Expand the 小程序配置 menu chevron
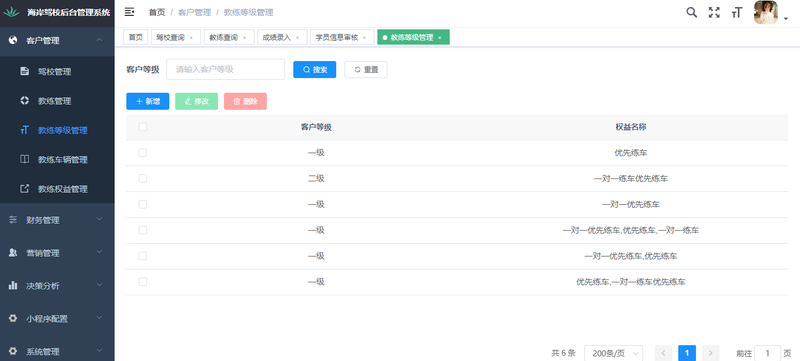This screenshot has height=361, width=800. (99, 318)
